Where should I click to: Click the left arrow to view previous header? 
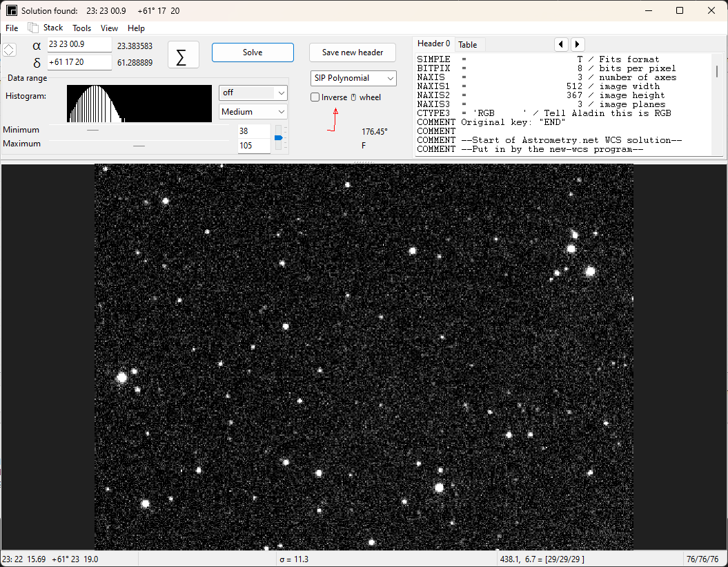pos(561,44)
